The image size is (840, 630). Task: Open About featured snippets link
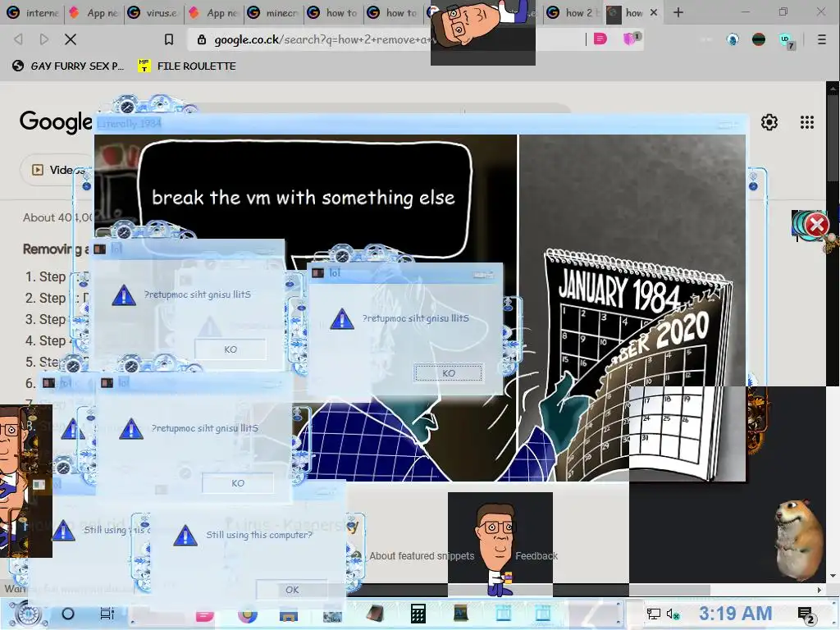coord(422,556)
